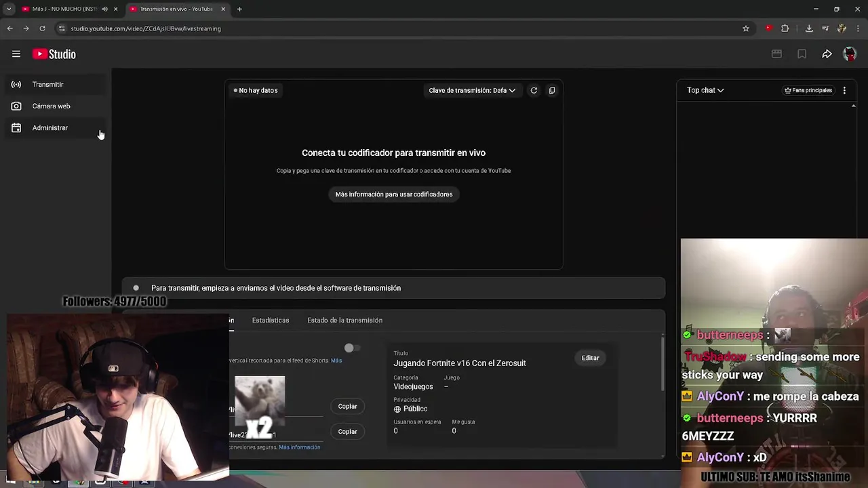868x488 pixels.
Task: Open the Más información link
Action: 299,447
